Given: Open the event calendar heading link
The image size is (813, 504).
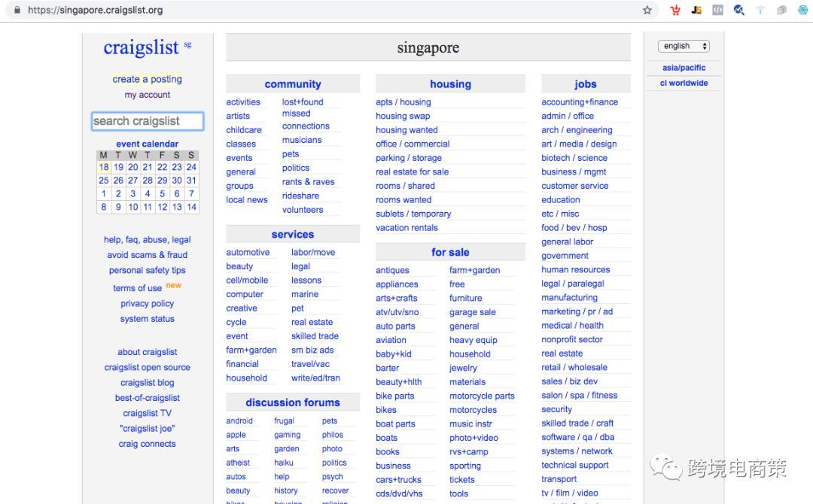Looking at the screenshot, I should (148, 144).
